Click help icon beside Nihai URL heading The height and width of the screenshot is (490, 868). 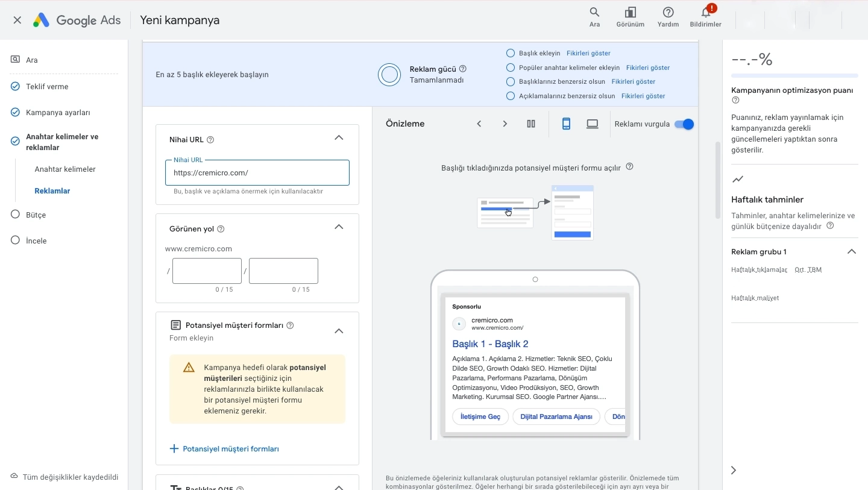(x=210, y=140)
